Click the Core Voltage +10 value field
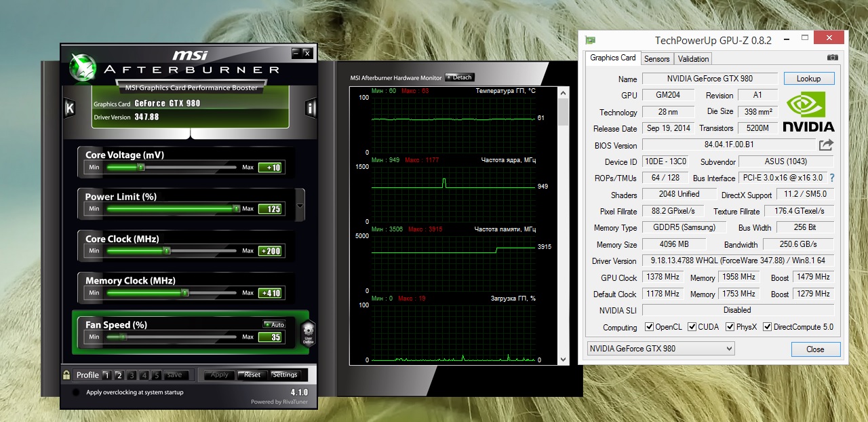 tap(270, 168)
